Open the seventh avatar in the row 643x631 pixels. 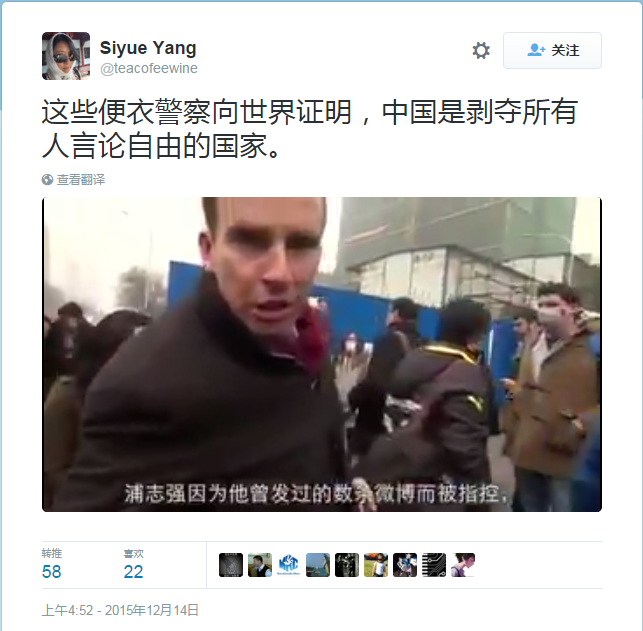pyautogui.click(x=405, y=565)
